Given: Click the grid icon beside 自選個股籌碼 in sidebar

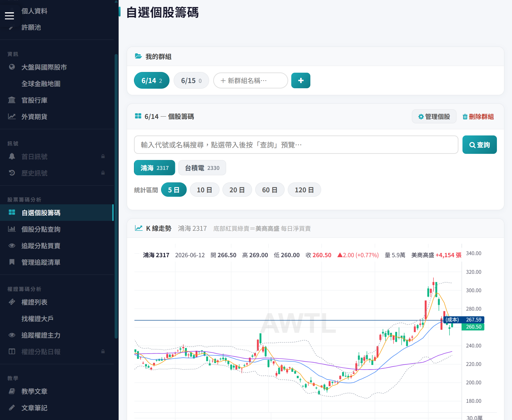Looking at the screenshot, I should pyautogui.click(x=12, y=212).
